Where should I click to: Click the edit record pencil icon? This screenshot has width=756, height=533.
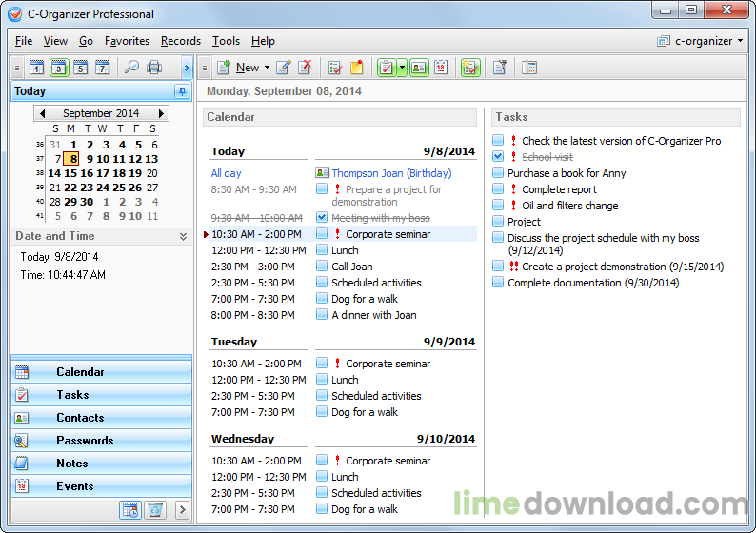tap(284, 68)
